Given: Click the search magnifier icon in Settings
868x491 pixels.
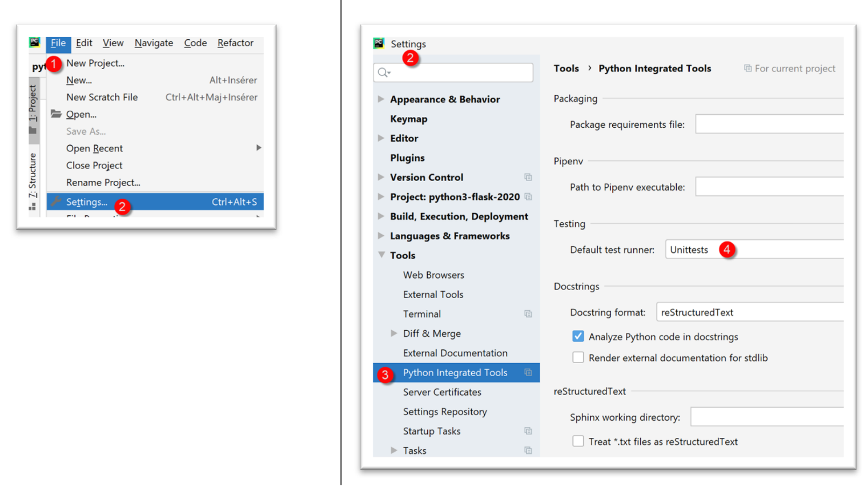Looking at the screenshot, I should 384,73.
